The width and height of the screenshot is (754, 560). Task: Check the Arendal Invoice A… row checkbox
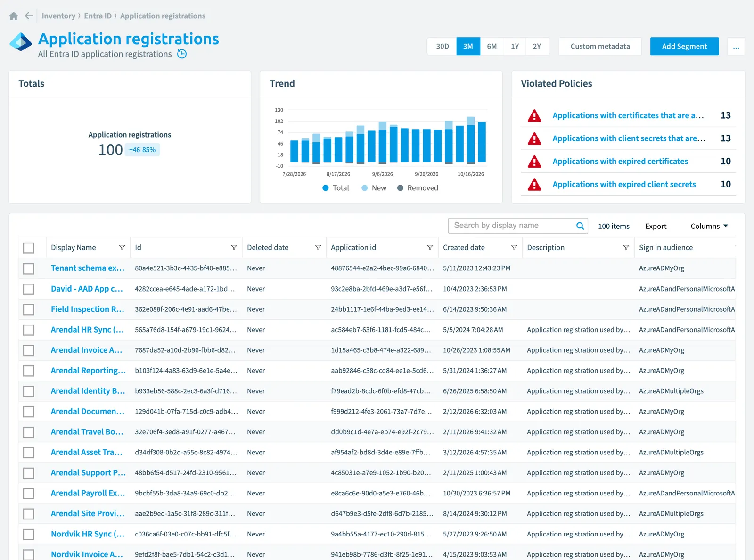click(29, 350)
